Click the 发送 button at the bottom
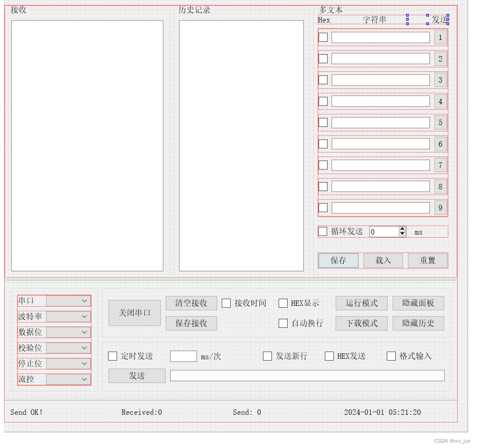 tap(136, 376)
